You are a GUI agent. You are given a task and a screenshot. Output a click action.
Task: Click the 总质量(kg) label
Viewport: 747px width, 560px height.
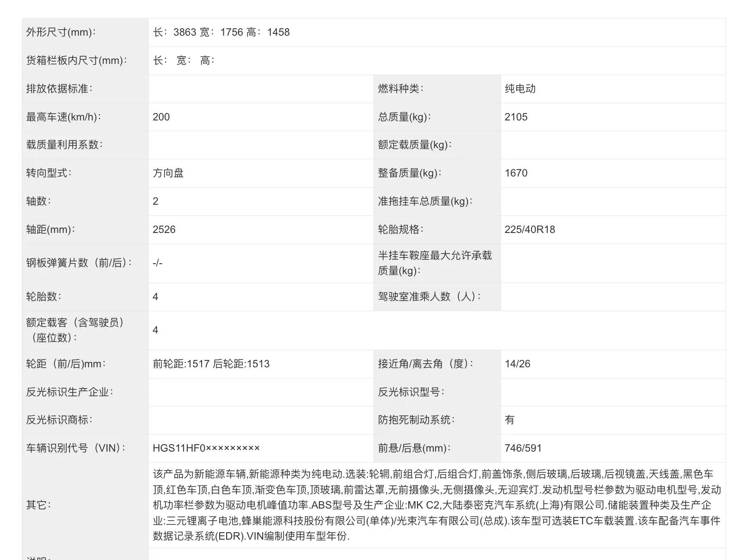pyautogui.click(x=404, y=117)
